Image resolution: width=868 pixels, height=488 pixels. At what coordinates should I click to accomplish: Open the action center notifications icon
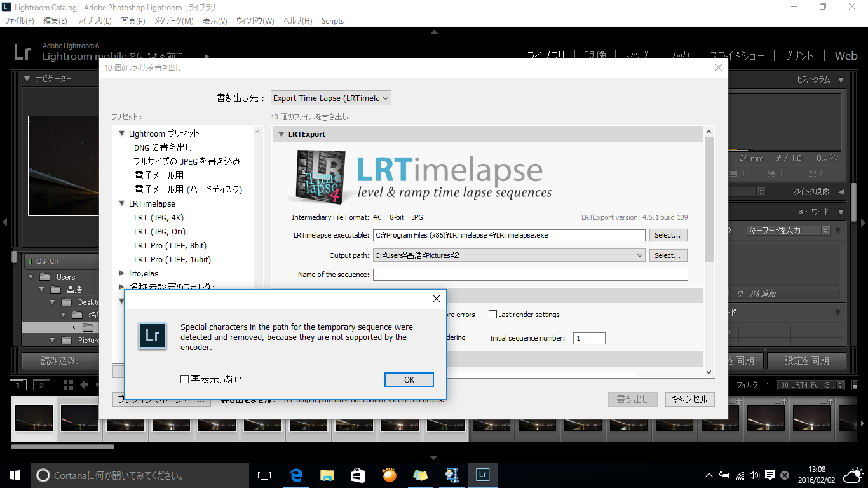770,475
